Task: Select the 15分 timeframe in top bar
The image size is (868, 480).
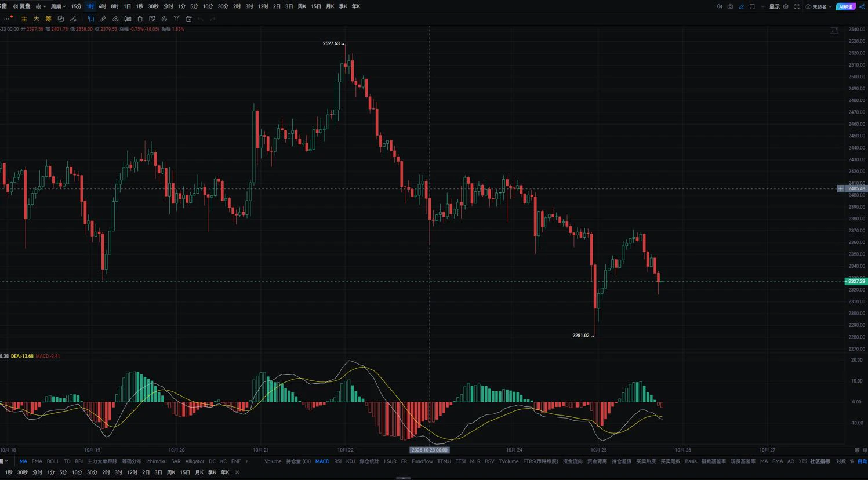Action: [x=76, y=6]
